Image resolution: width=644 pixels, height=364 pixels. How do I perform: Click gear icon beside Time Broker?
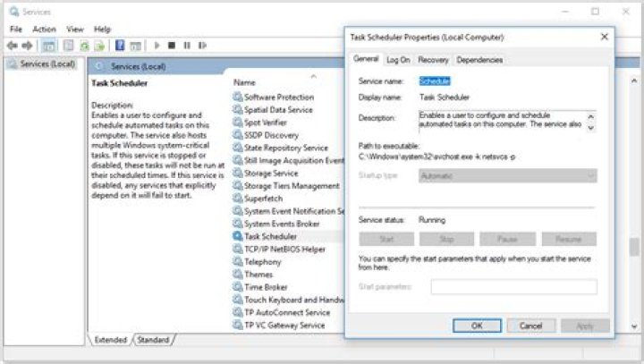237,287
